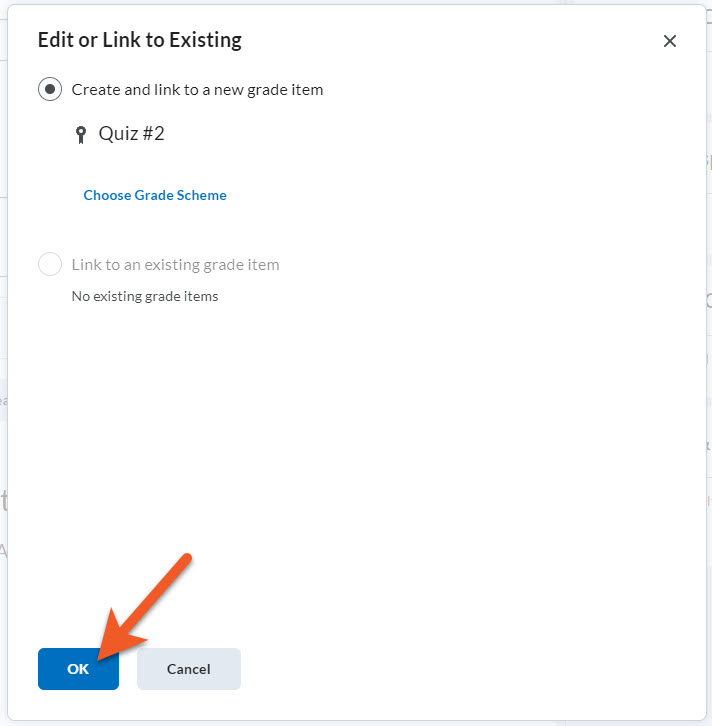Viewport: 712px width, 726px height.
Task: Click the word Scheme in the grade link
Action: pyautogui.click(x=202, y=195)
